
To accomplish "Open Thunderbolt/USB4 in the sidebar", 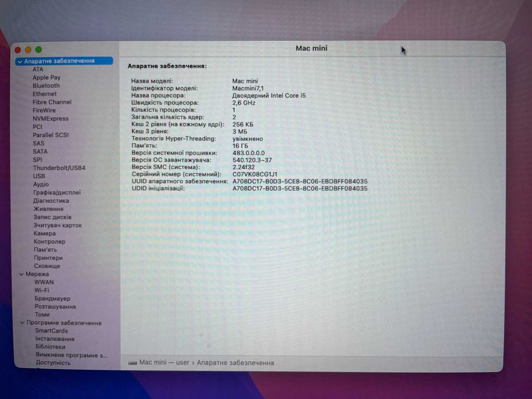I will (x=59, y=168).
